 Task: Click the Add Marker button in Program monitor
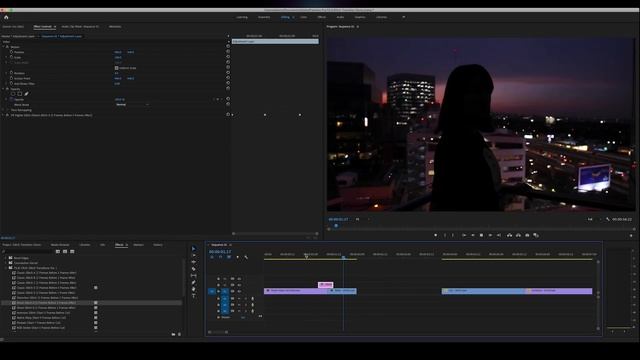[436, 235]
